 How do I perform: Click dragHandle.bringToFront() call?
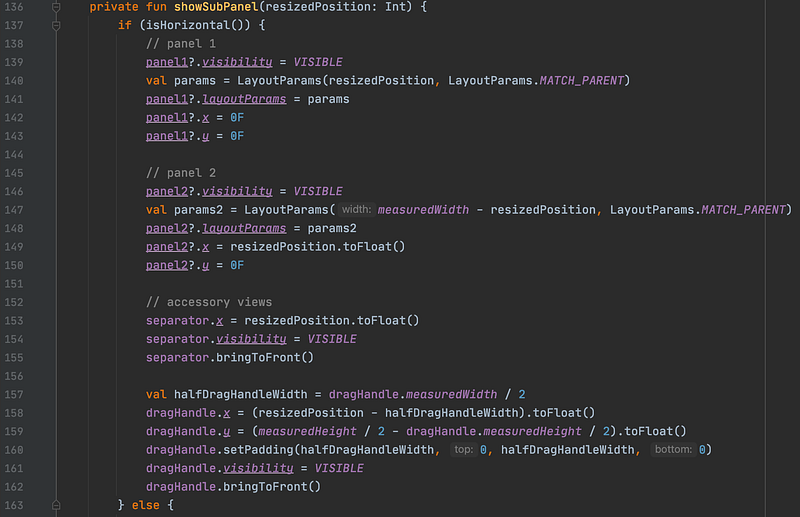pos(233,487)
